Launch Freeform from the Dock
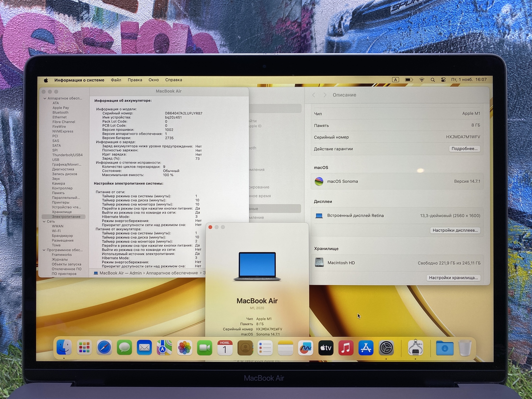532x399 pixels. [x=305, y=348]
